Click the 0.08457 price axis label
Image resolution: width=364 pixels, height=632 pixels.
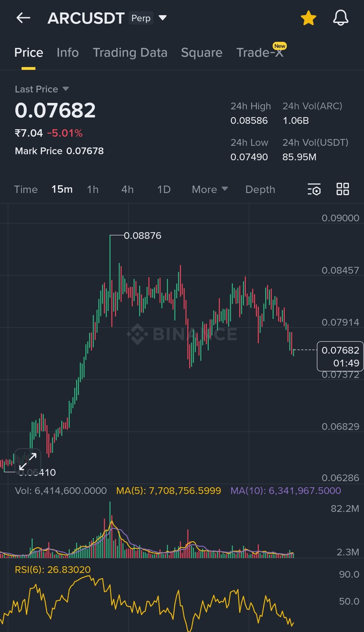pos(340,270)
